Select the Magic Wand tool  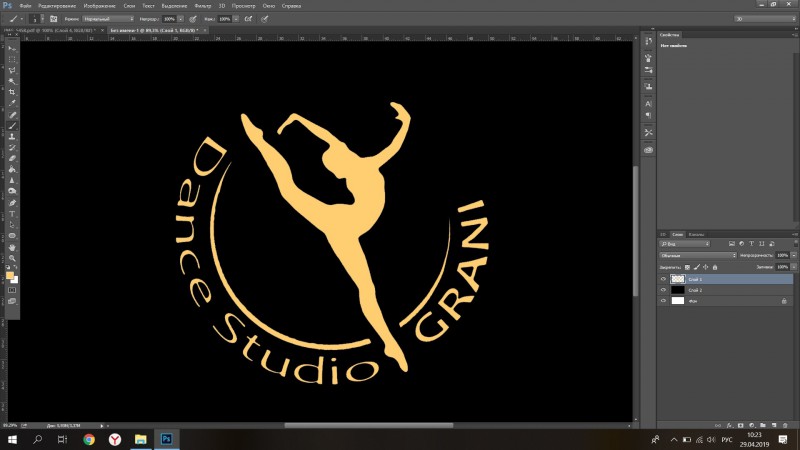(12, 81)
